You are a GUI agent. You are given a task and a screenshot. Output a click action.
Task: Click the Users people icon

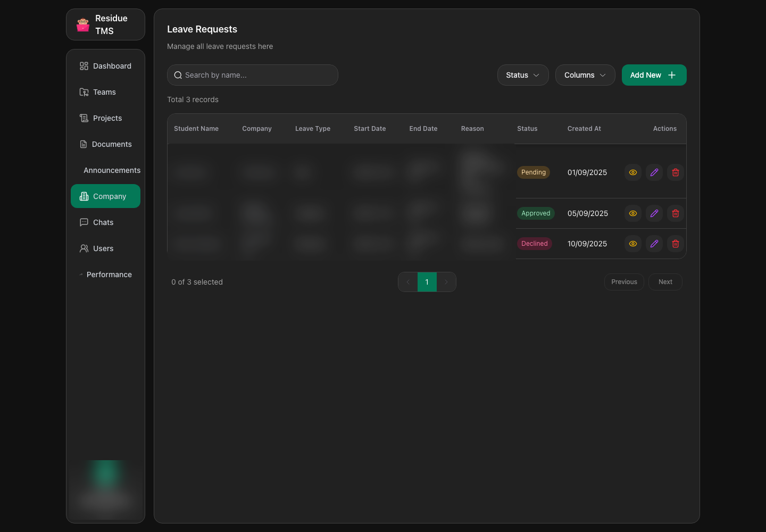point(84,248)
